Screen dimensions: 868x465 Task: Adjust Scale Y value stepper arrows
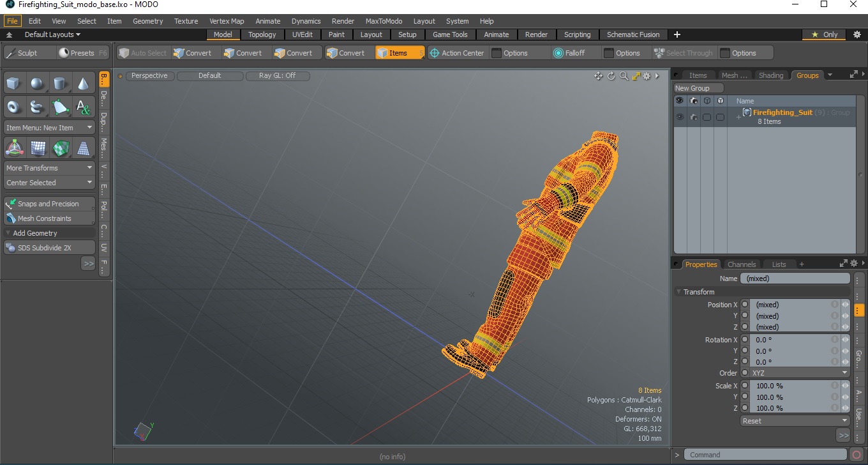pyautogui.click(x=845, y=397)
